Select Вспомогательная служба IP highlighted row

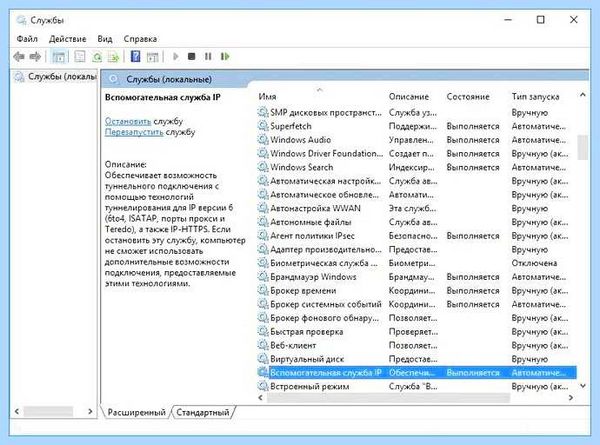417,373
